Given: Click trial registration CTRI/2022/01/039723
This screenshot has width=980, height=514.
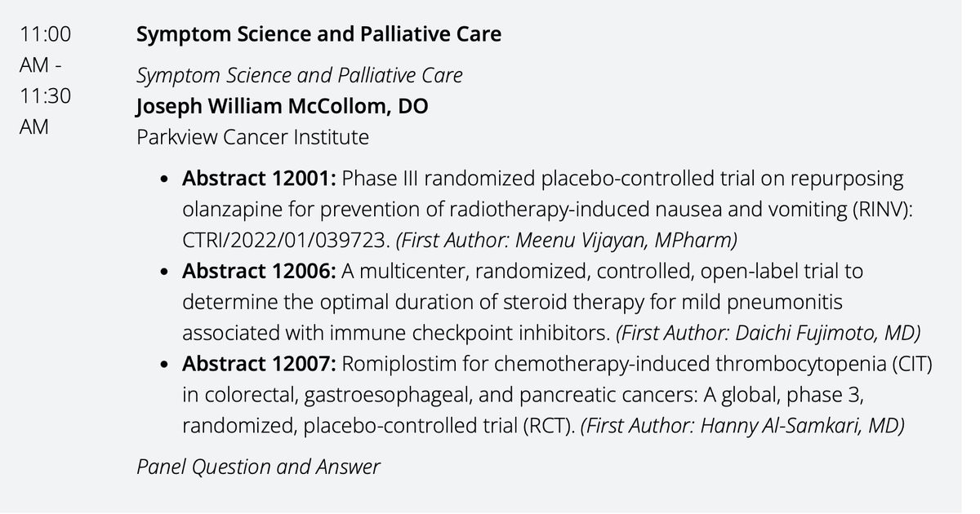Looking at the screenshot, I should coord(285,241).
